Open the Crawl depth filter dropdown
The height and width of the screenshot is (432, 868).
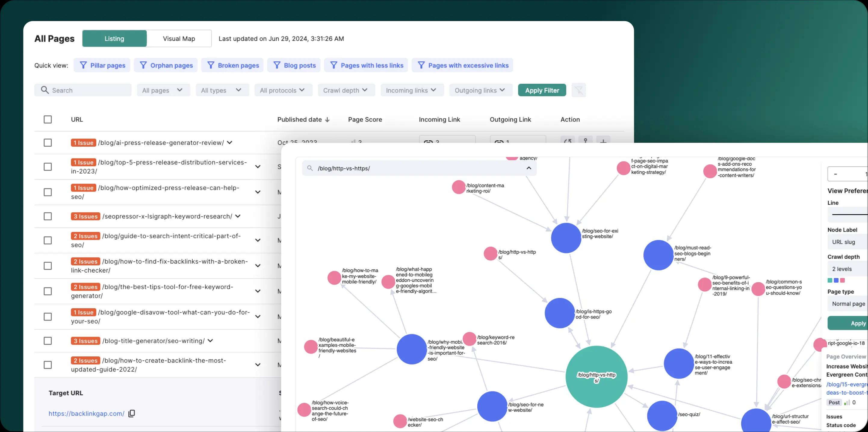pyautogui.click(x=346, y=90)
